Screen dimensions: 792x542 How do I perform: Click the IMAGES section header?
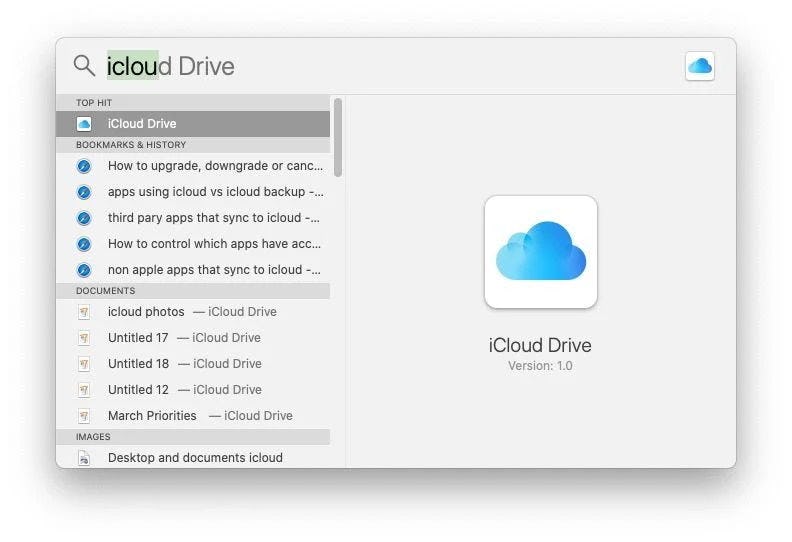coord(192,437)
